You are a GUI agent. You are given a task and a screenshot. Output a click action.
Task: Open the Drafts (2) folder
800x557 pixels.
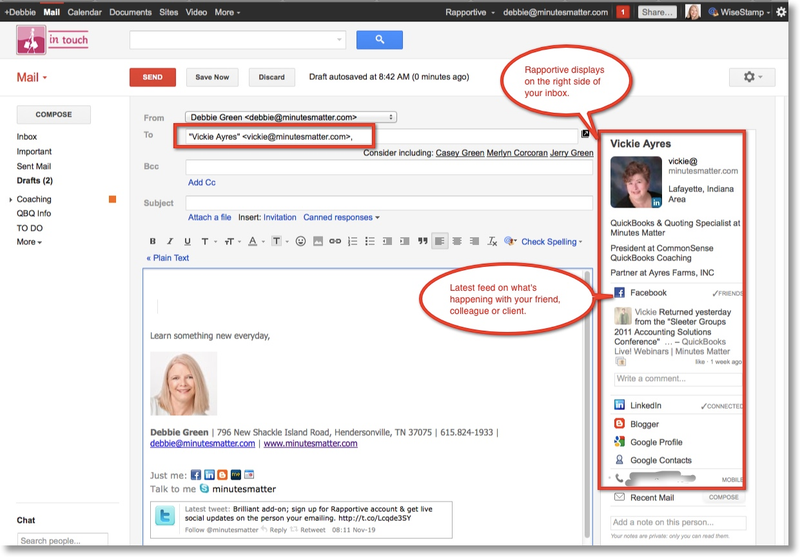click(x=35, y=181)
